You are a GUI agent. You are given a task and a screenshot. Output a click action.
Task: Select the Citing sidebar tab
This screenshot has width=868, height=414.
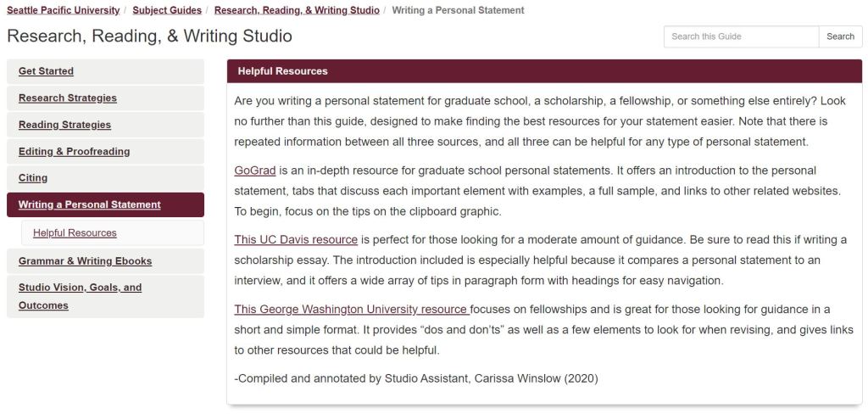[x=33, y=178]
